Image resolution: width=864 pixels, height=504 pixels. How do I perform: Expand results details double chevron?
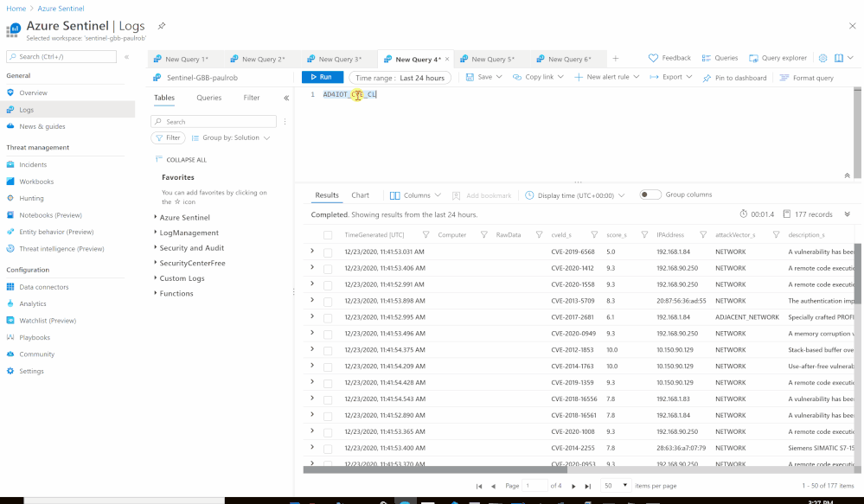[x=847, y=214]
